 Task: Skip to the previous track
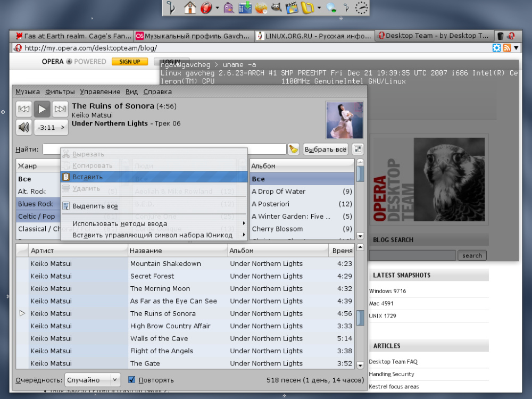click(24, 109)
